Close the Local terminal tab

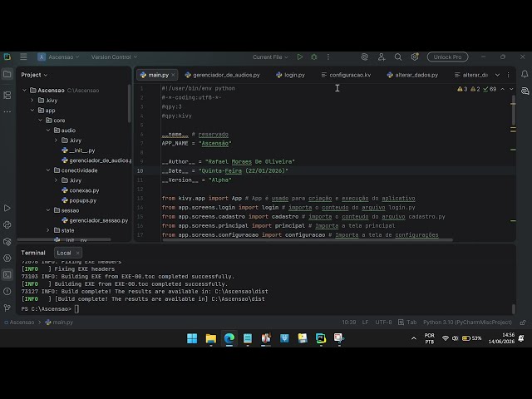[77, 253]
